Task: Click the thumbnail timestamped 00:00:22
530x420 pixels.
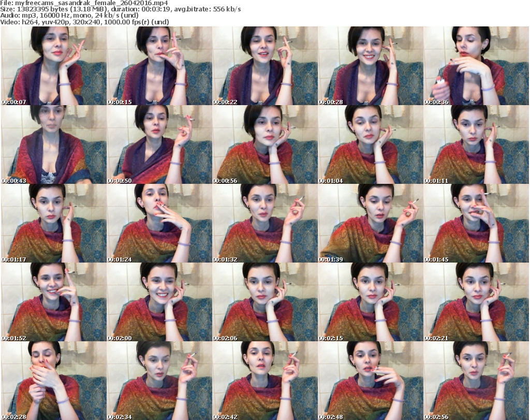Action: [x=265, y=66]
